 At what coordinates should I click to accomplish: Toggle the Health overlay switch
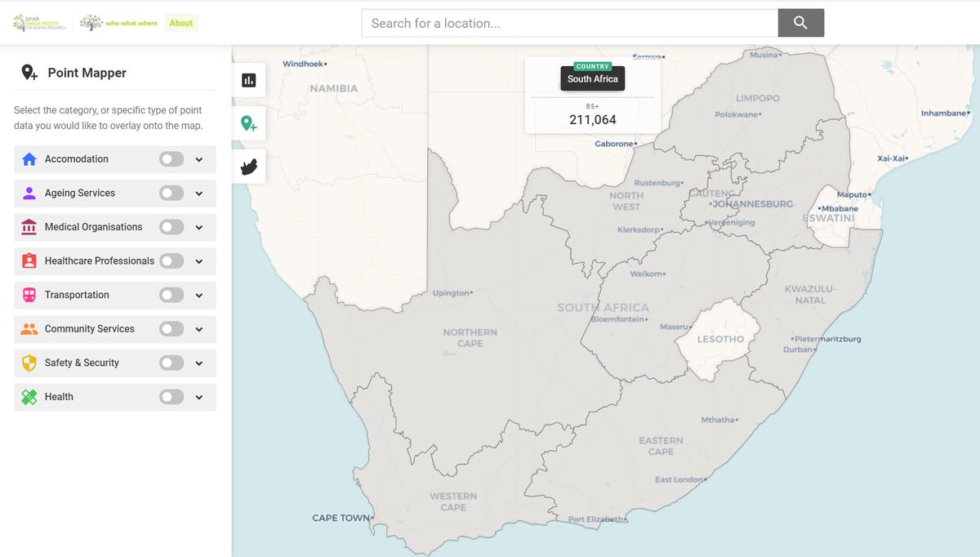pos(171,397)
